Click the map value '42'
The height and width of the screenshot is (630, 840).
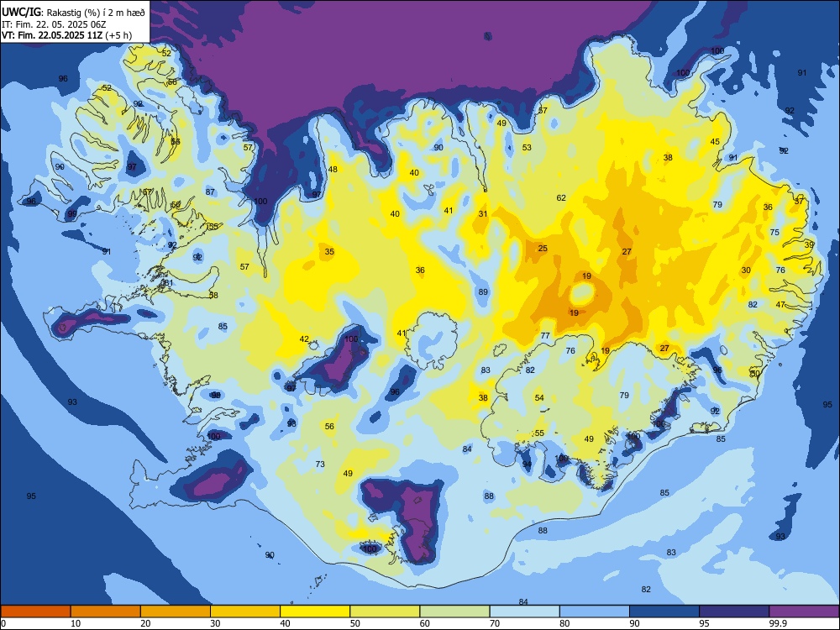click(x=304, y=339)
